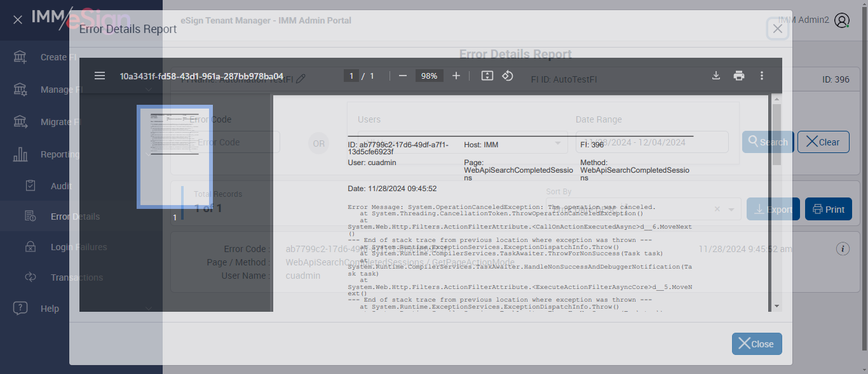Open the IMM Admin2 user profile icon
This screenshot has width=868, height=374.
click(x=842, y=20)
